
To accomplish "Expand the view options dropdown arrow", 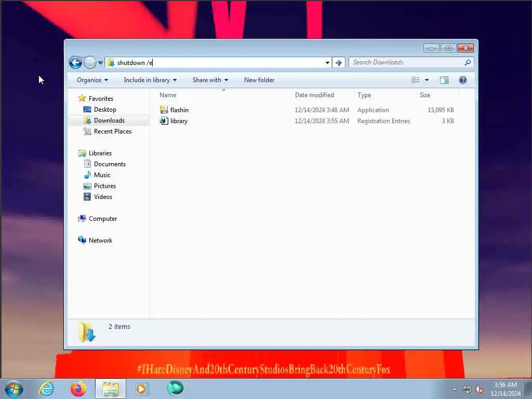I will [427, 80].
